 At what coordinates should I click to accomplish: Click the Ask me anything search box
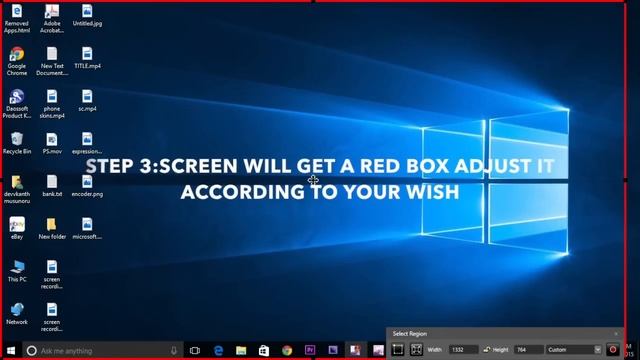[103, 351]
